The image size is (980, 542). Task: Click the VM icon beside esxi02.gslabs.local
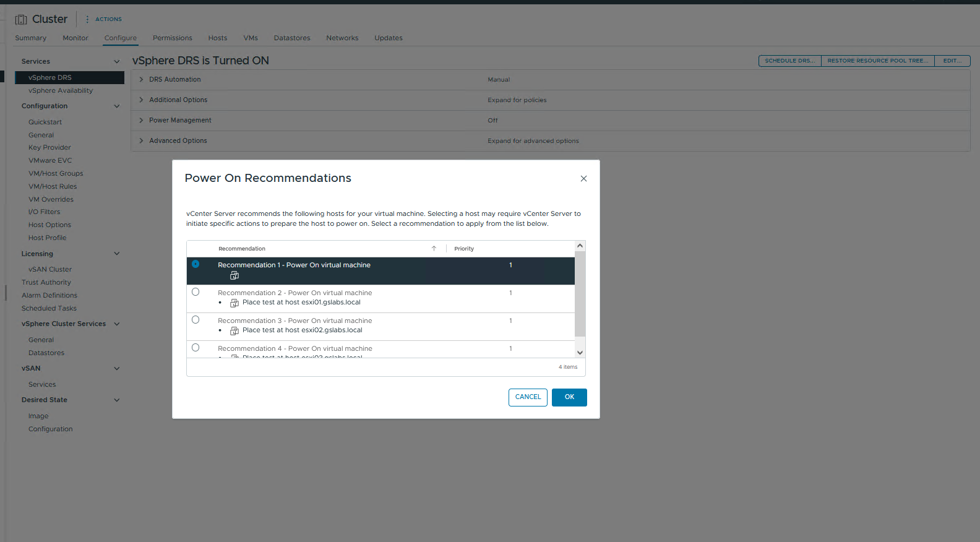point(234,330)
